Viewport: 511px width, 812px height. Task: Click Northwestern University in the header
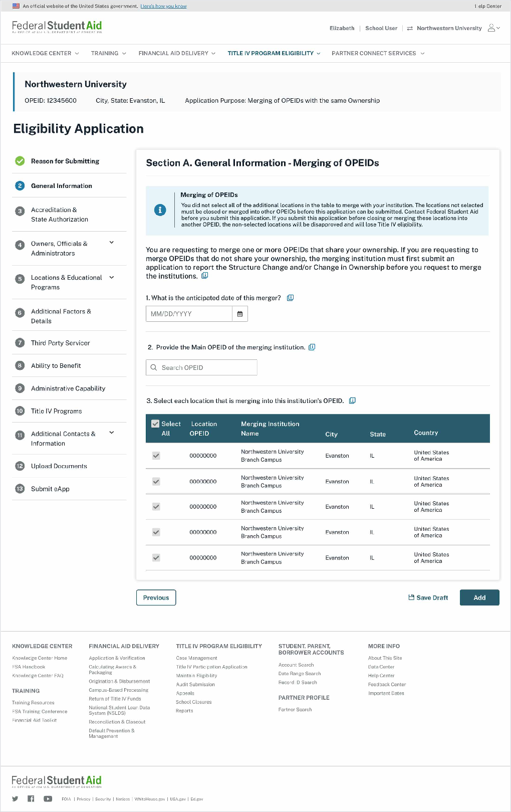[449, 28]
